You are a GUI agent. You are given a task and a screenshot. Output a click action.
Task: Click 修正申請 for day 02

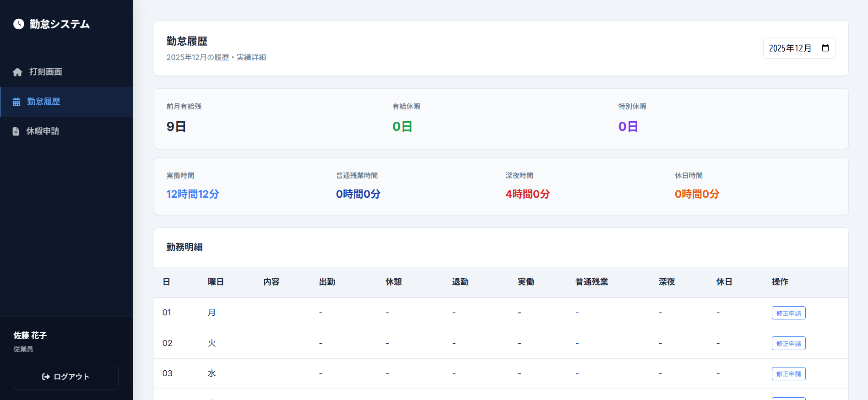pos(788,343)
